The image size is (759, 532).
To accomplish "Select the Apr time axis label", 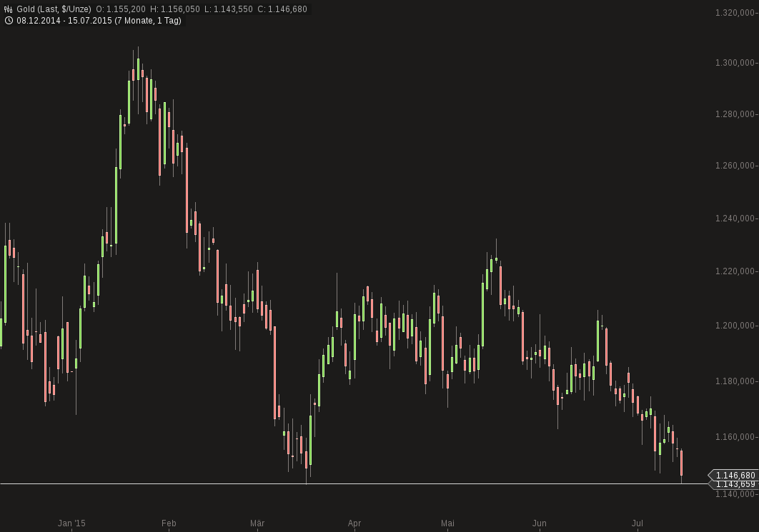I will 354,523.
